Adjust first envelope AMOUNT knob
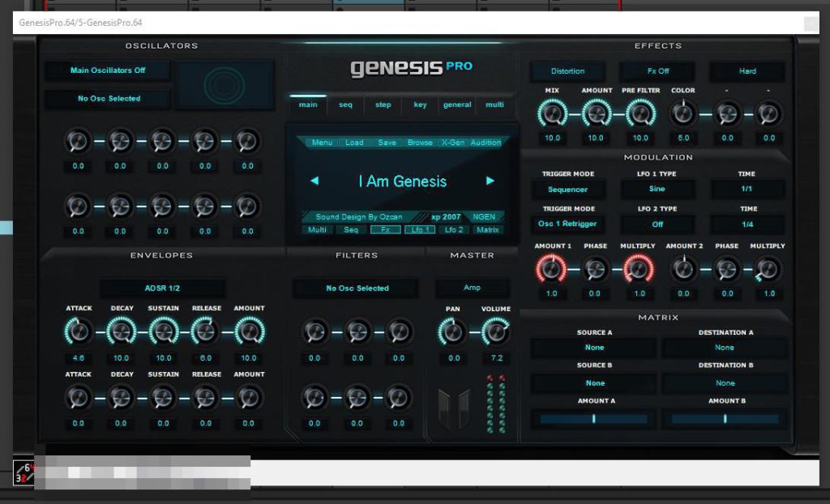This screenshot has height=504, width=830. click(x=250, y=332)
